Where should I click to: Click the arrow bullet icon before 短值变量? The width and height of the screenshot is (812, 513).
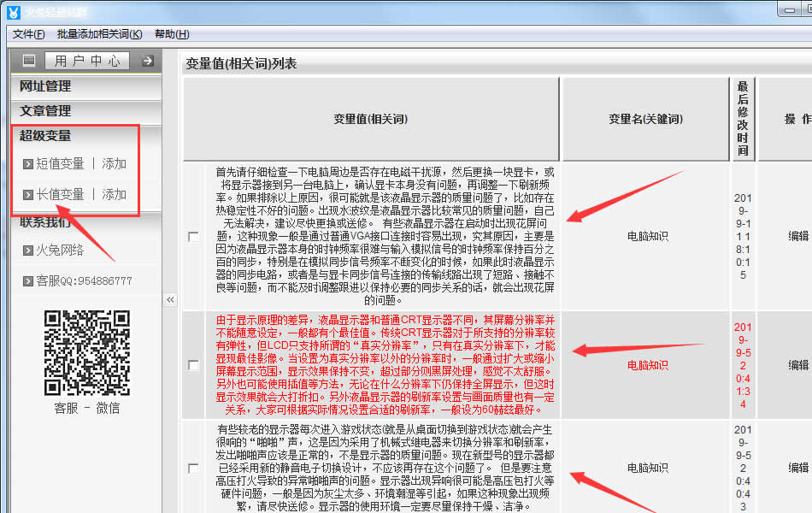(28, 164)
